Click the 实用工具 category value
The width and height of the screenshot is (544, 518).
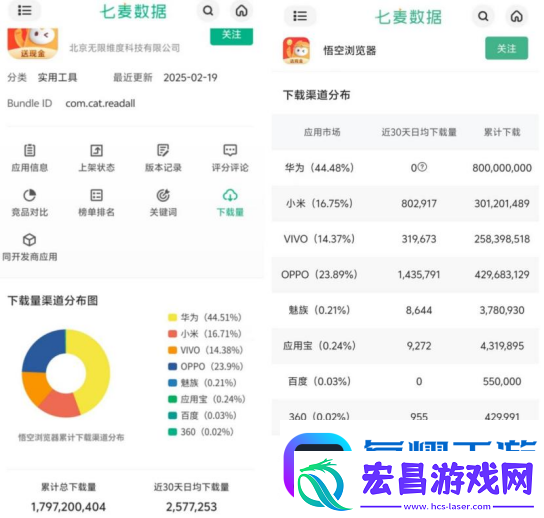[57, 77]
